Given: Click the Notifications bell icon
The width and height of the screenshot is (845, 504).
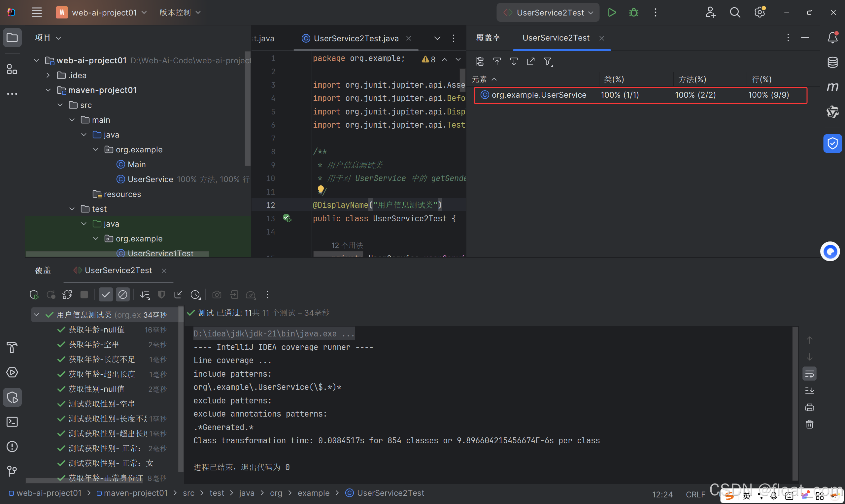Looking at the screenshot, I should 832,37.
